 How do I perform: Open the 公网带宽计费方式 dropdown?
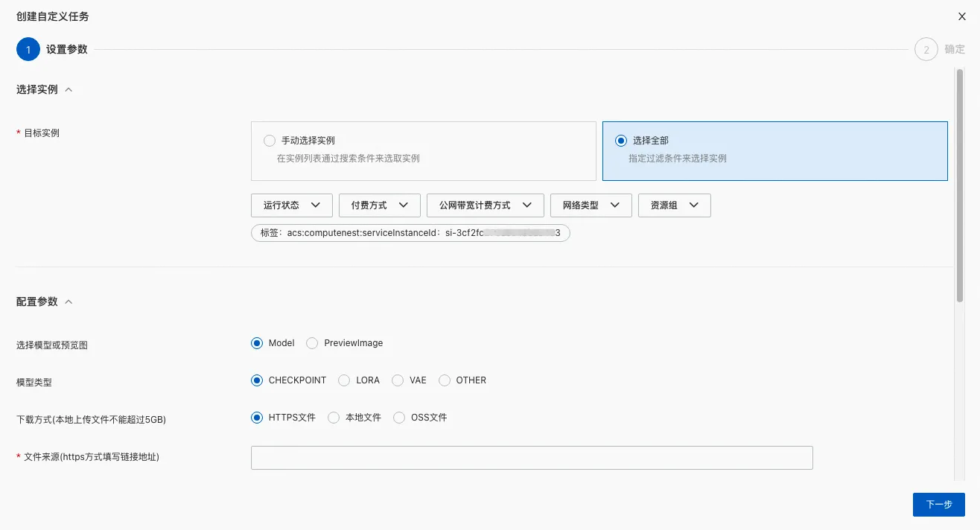click(x=486, y=205)
